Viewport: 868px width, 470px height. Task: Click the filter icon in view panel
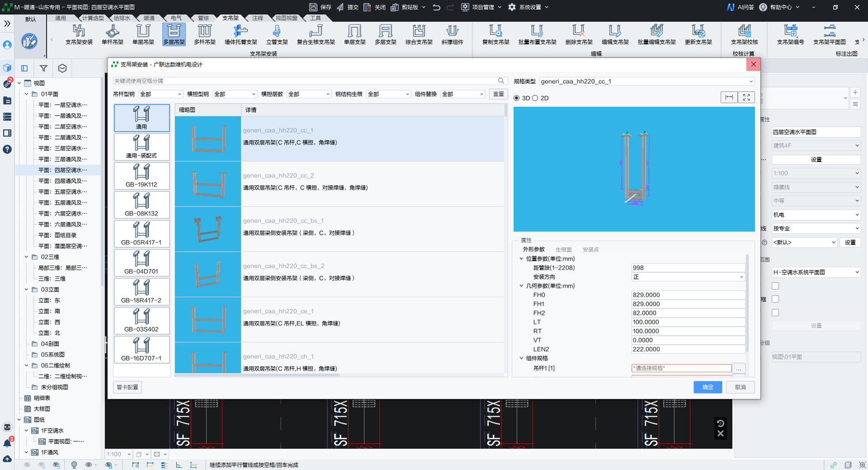[43, 68]
